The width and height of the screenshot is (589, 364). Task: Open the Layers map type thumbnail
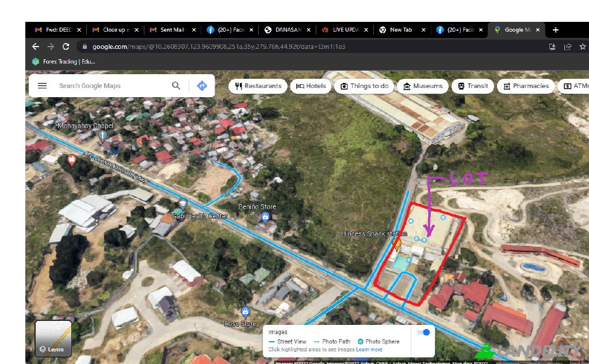coord(53,338)
